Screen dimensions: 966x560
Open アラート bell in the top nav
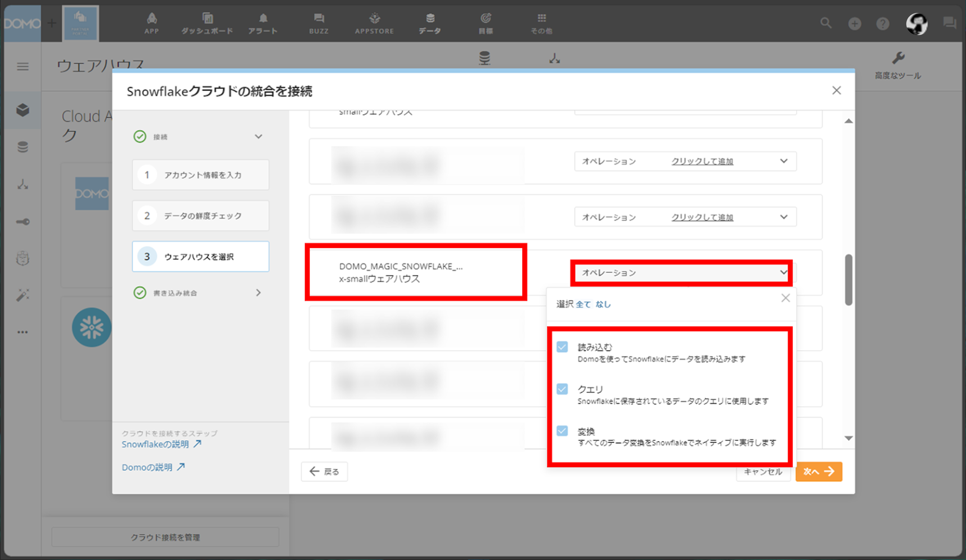(263, 23)
